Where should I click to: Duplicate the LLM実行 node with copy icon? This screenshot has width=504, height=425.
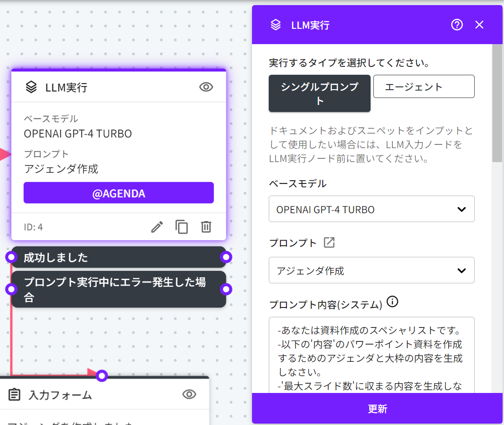[x=181, y=227]
